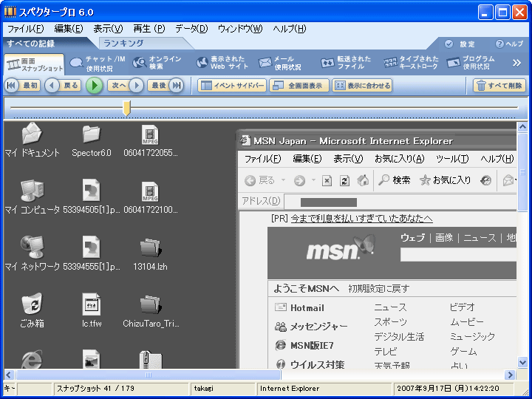This screenshot has height=399, width=532.
Task: Select the Spector6.0 folder icon
Action: pos(92,140)
